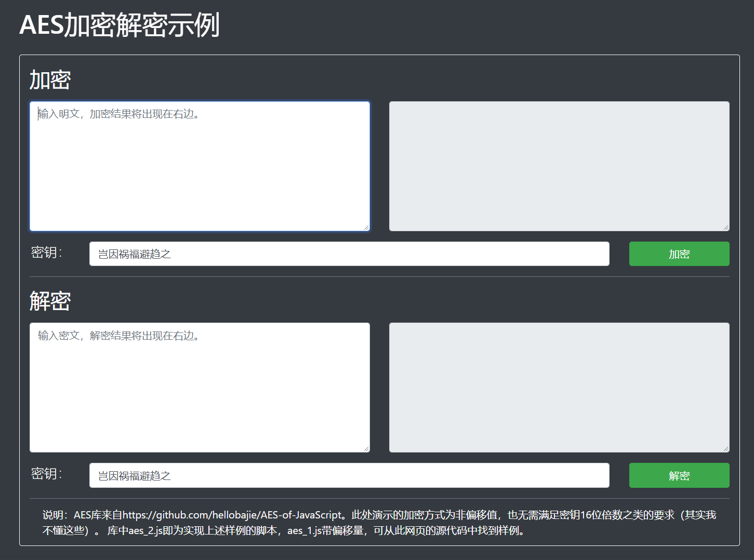
Task: Click the page title AES加密解密示例
Action: [x=120, y=25]
